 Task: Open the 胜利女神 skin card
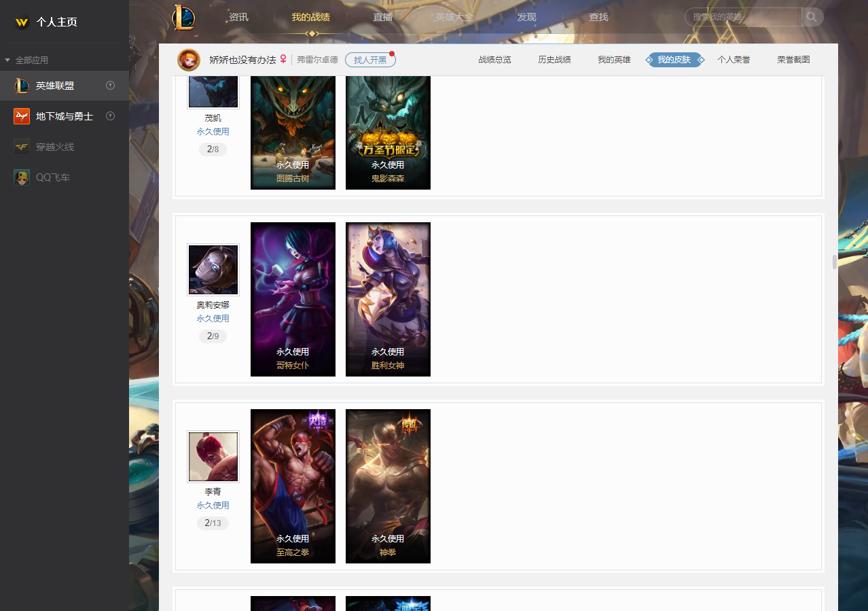(x=388, y=299)
